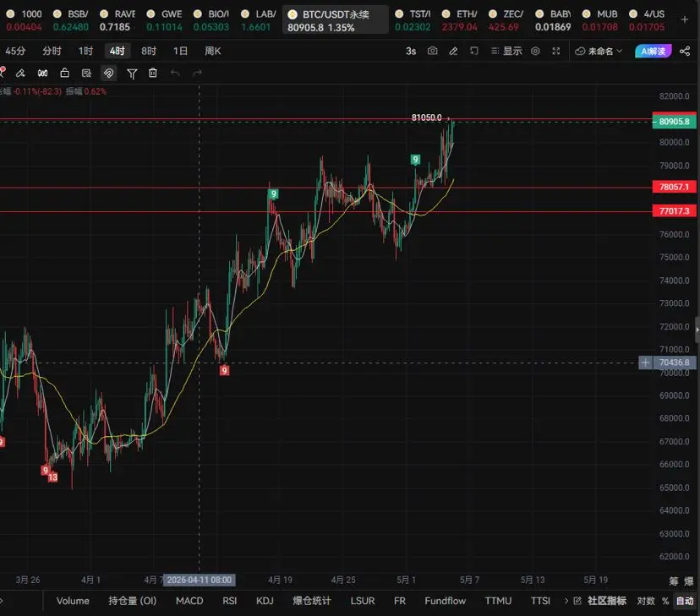Open 社区指标 community indicators
This screenshot has width=700, height=616.
[607, 601]
